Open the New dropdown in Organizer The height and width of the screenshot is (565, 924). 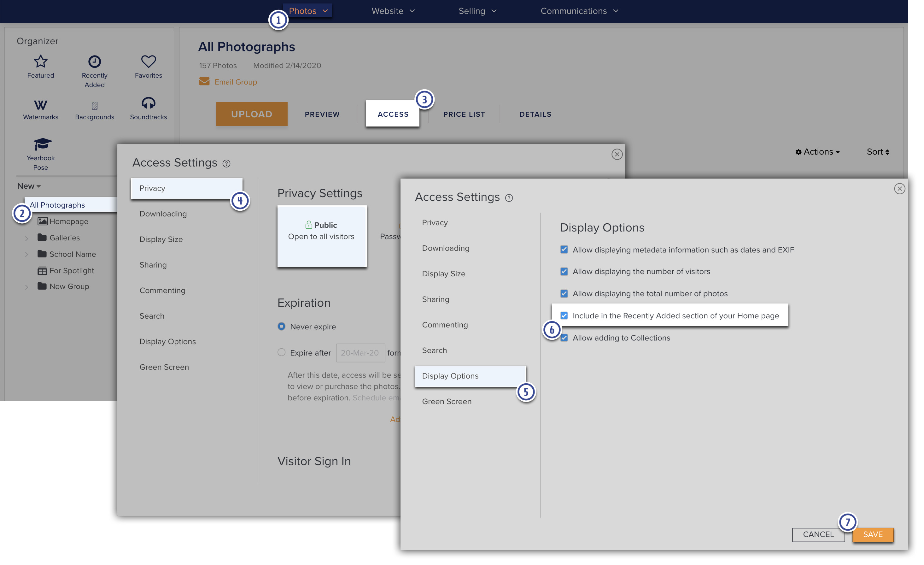29,186
